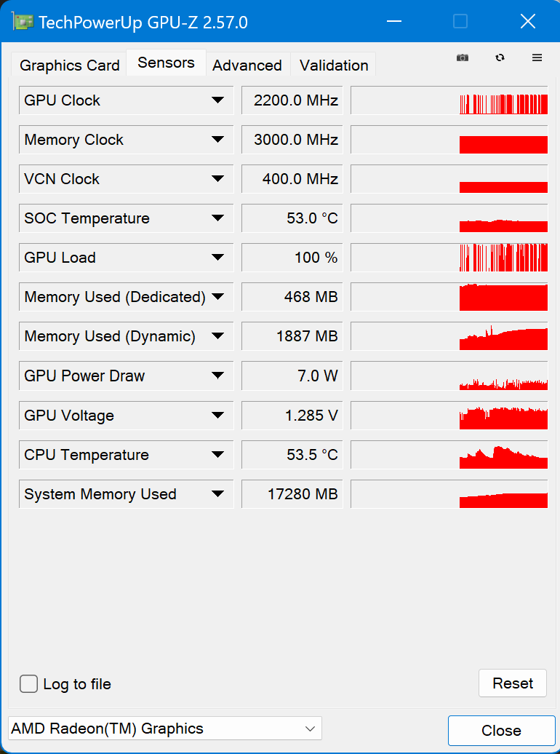The height and width of the screenshot is (754, 560).
Task: Open the CPU Temperature dropdown arrow
Action: click(217, 454)
